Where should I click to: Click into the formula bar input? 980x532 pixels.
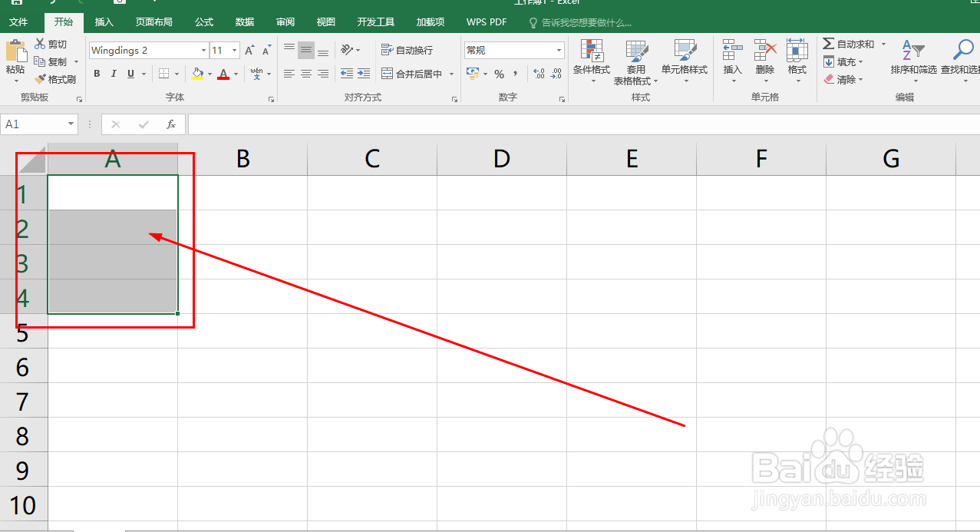583,124
